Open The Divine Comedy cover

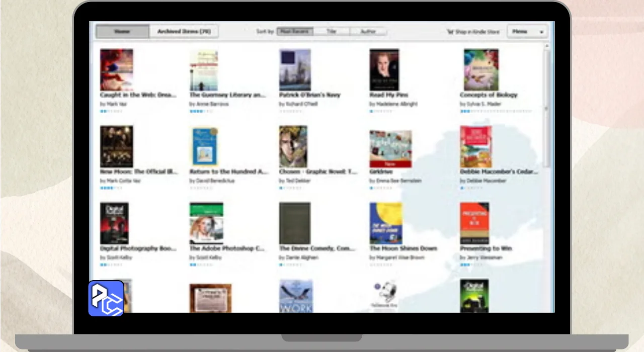tap(295, 223)
